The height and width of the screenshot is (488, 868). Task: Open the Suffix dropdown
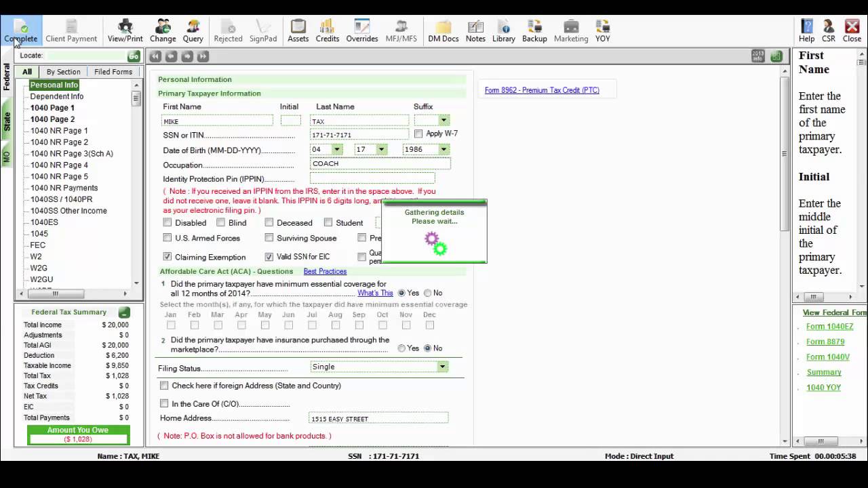(443, 121)
